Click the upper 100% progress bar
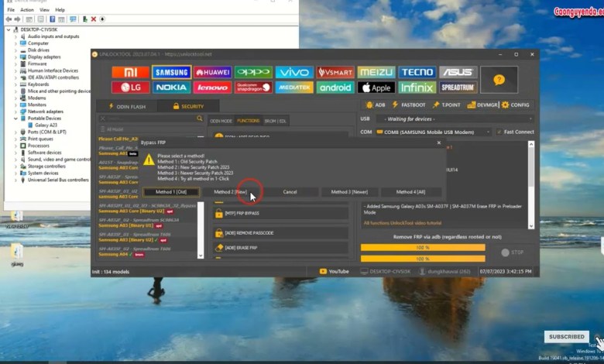Screen dimensions: 604x364 (423, 247)
